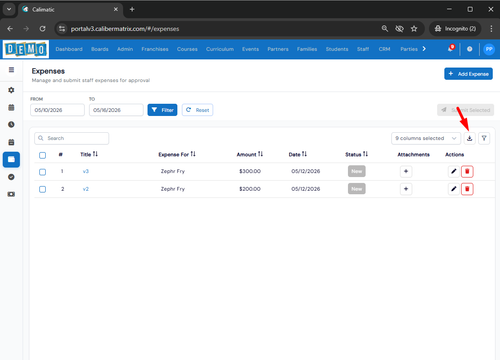Open the settings gear in sidebar
The image size is (500, 360).
[11, 90]
